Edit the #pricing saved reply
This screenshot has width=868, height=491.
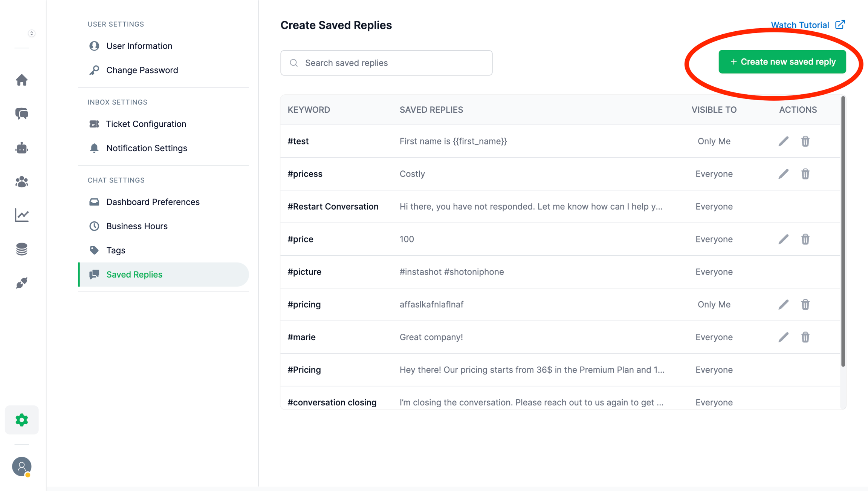pos(783,305)
